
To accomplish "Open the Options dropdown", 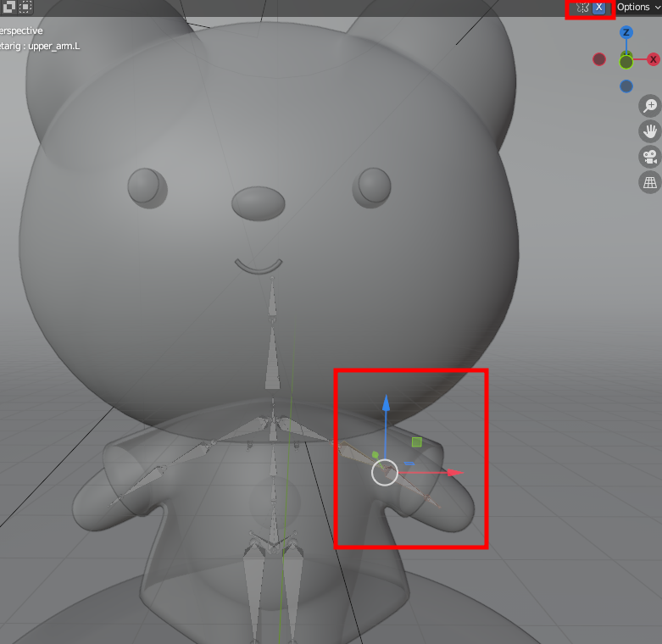I will tap(638, 7).
